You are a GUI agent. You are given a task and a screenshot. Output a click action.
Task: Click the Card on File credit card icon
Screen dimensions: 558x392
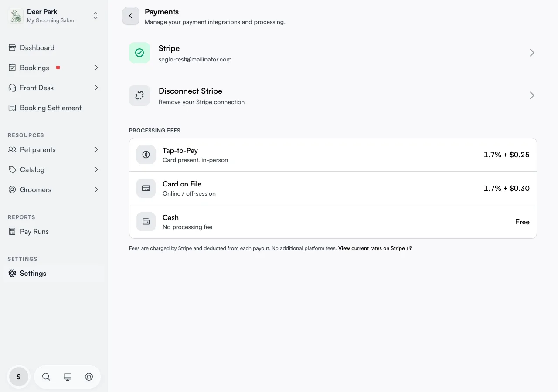[x=146, y=188]
